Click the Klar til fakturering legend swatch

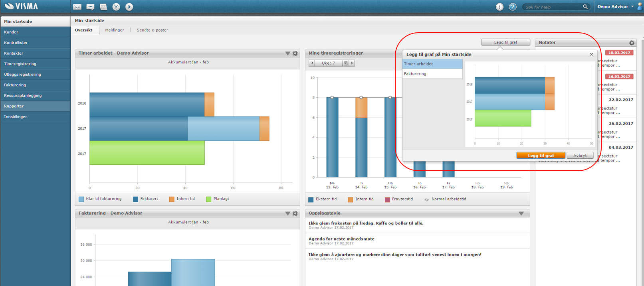(81, 199)
